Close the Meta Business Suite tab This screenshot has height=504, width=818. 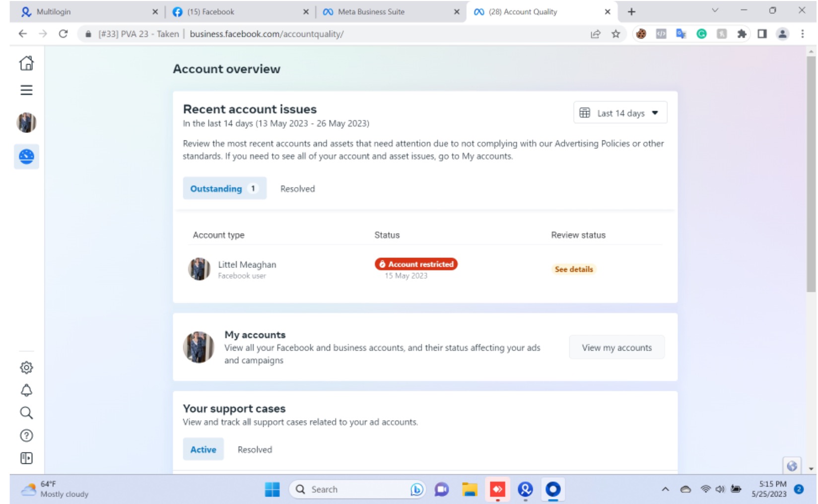[457, 11]
